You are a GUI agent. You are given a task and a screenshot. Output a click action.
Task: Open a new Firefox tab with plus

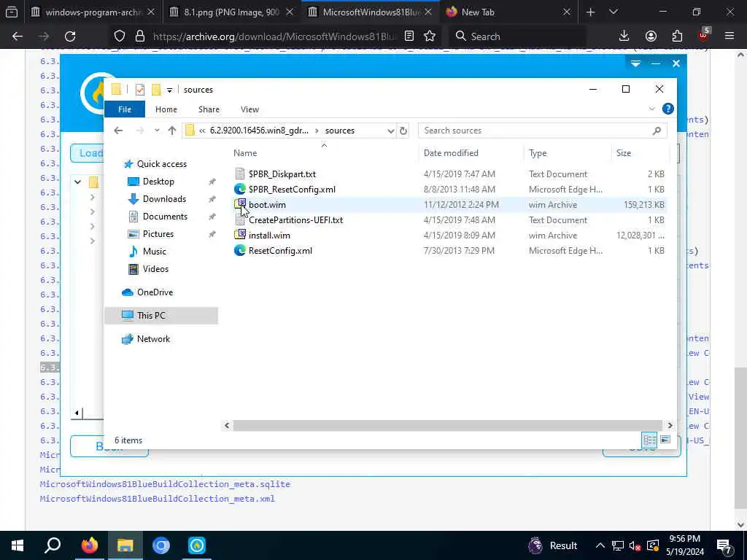click(x=591, y=12)
